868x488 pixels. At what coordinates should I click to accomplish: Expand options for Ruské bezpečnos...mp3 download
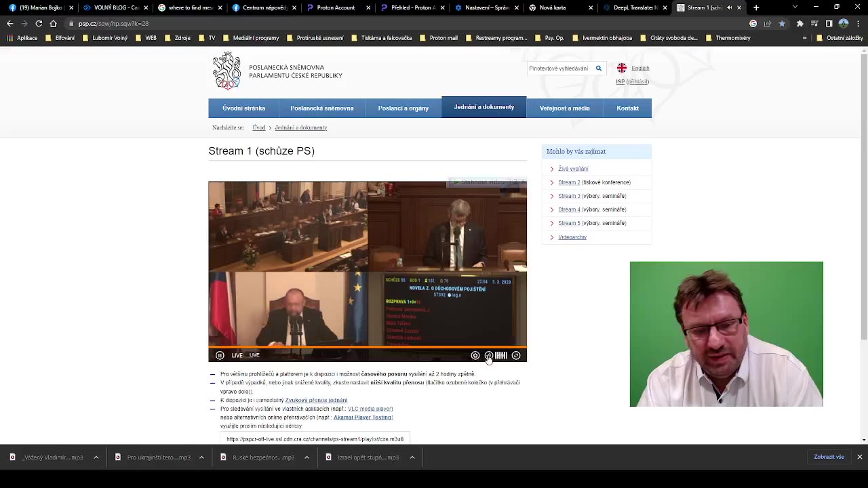tap(307, 457)
